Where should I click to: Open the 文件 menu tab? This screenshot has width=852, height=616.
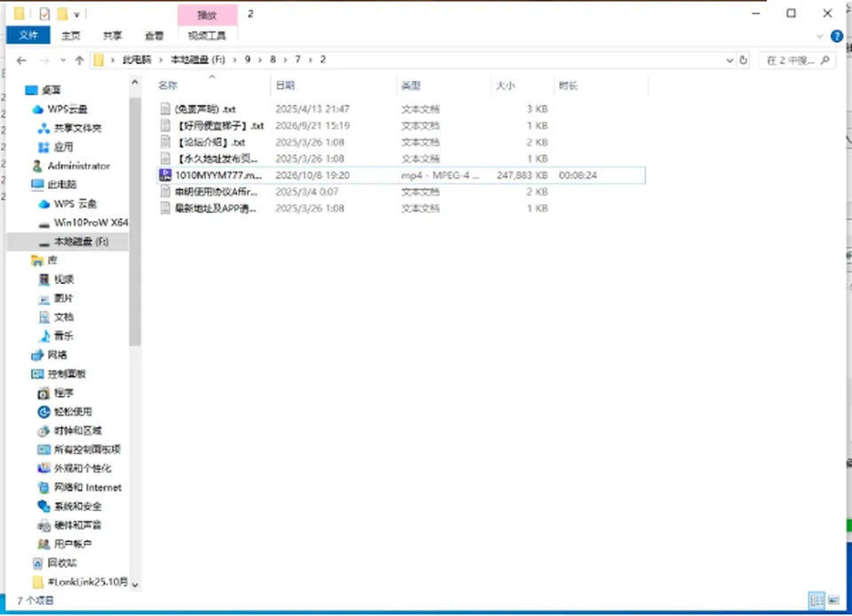point(28,36)
